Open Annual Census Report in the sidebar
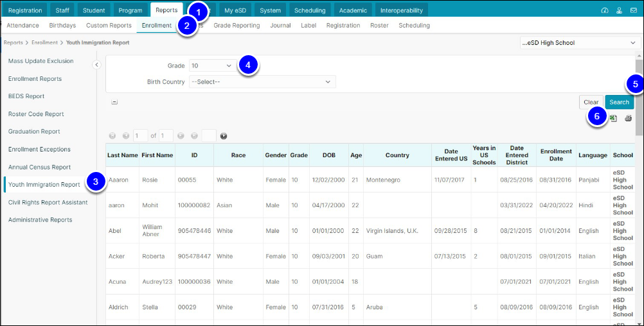The height and width of the screenshot is (326, 644). [x=39, y=167]
